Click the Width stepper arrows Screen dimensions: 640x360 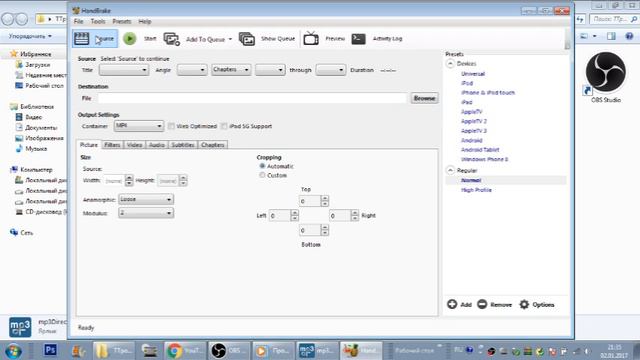point(129,180)
